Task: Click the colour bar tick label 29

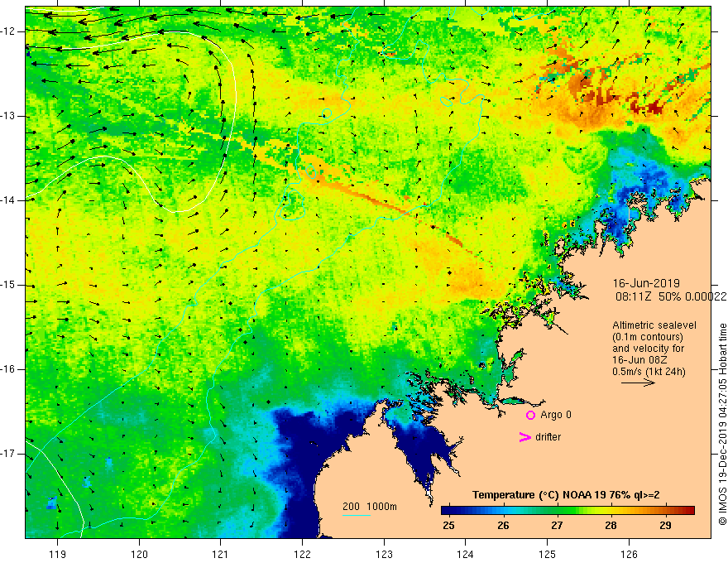Action: tap(665, 526)
